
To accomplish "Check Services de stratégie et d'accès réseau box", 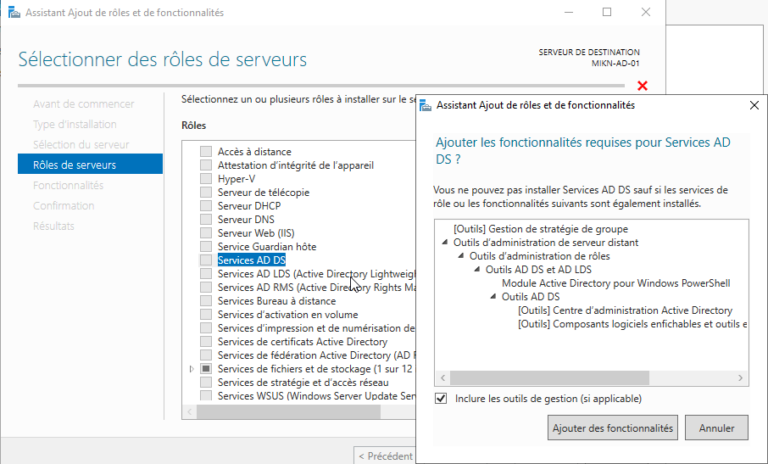I will point(206,382).
